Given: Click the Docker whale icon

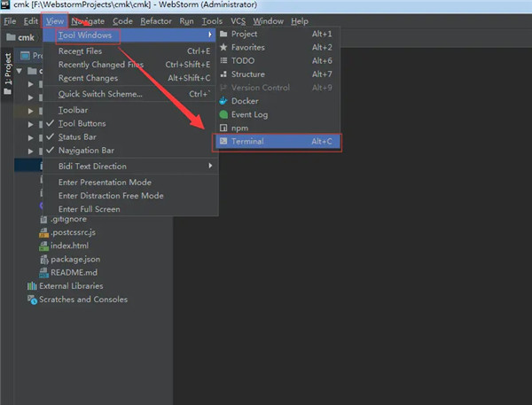Looking at the screenshot, I should pyautogui.click(x=223, y=101).
